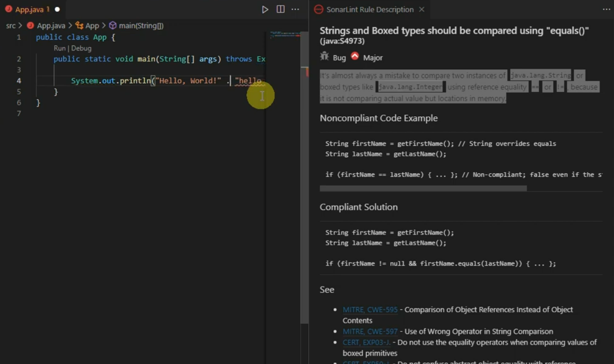Click the Bug type icon

324,57
